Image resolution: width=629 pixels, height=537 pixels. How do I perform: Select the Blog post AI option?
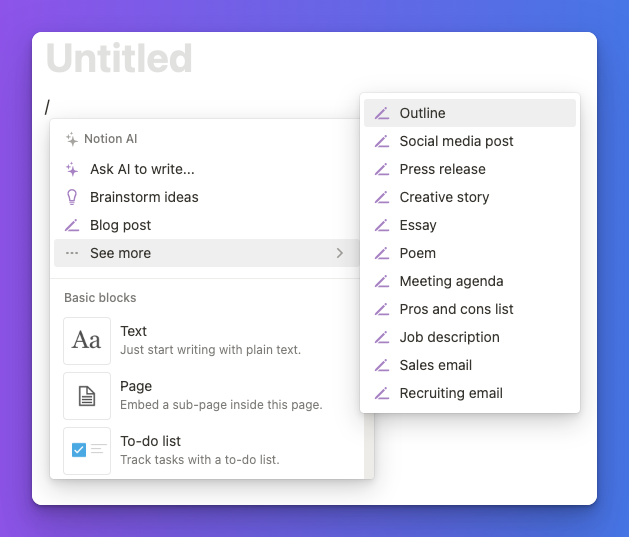tap(207, 225)
